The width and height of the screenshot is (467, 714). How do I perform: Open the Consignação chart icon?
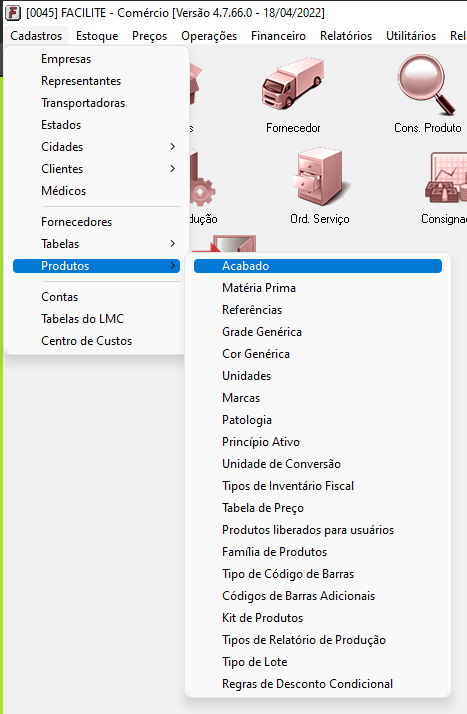[x=446, y=178]
